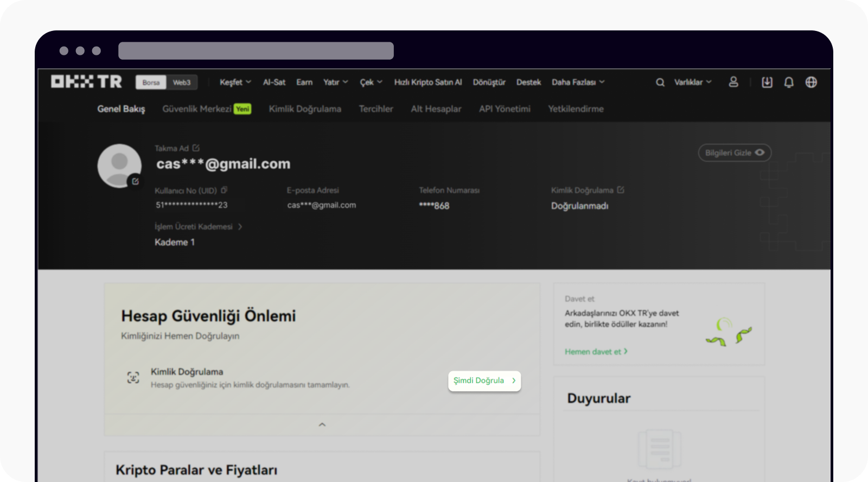Open the user profile icon
Image resolution: width=868 pixels, height=482 pixels.
coord(733,82)
